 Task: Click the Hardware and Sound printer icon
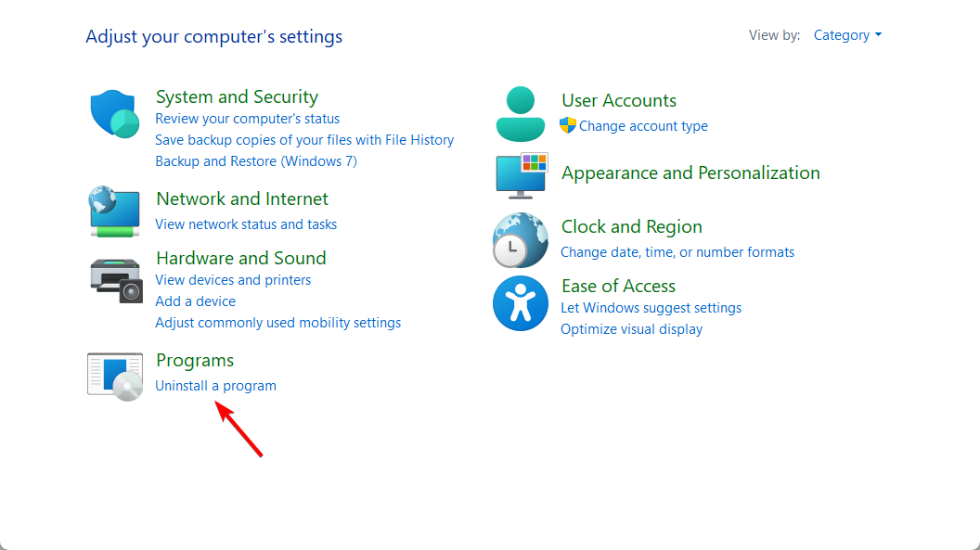116,279
